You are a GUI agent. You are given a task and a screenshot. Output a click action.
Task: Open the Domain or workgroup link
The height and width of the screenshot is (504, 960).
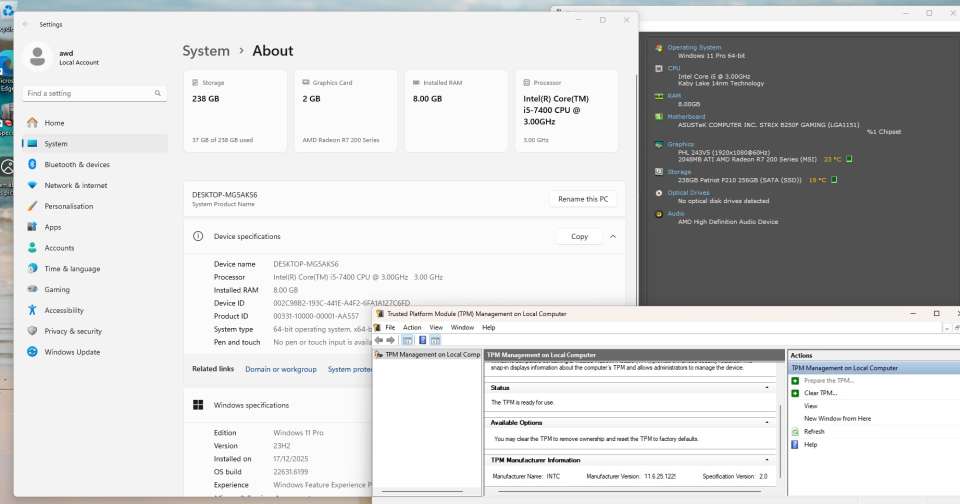point(280,369)
